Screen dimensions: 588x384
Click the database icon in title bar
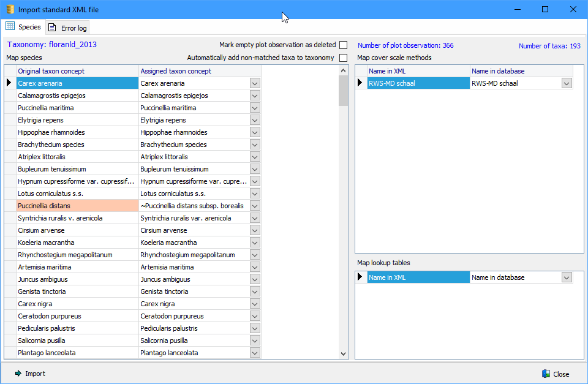point(9,9)
